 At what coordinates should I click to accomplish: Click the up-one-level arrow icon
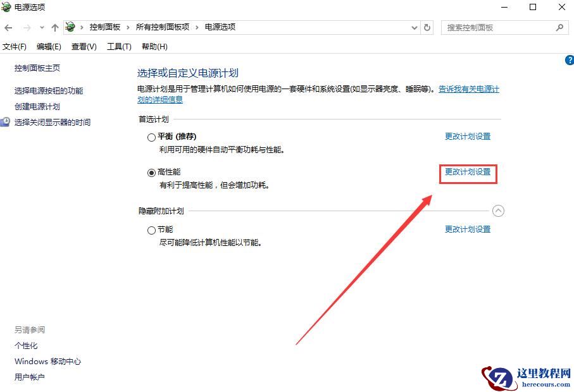[x=55, y=27]
